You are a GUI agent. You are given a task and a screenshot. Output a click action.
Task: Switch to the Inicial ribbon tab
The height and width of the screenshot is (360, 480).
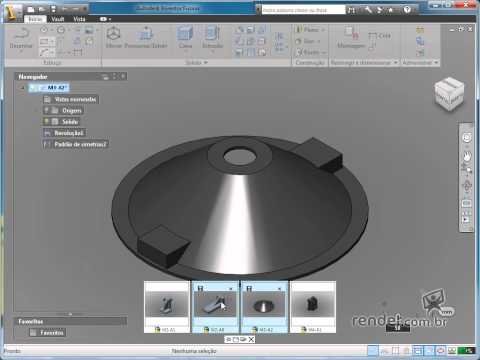coord(35,19)
